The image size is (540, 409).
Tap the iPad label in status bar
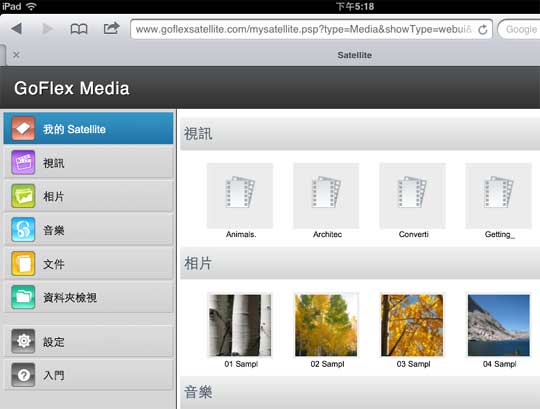tap(12, 6)
